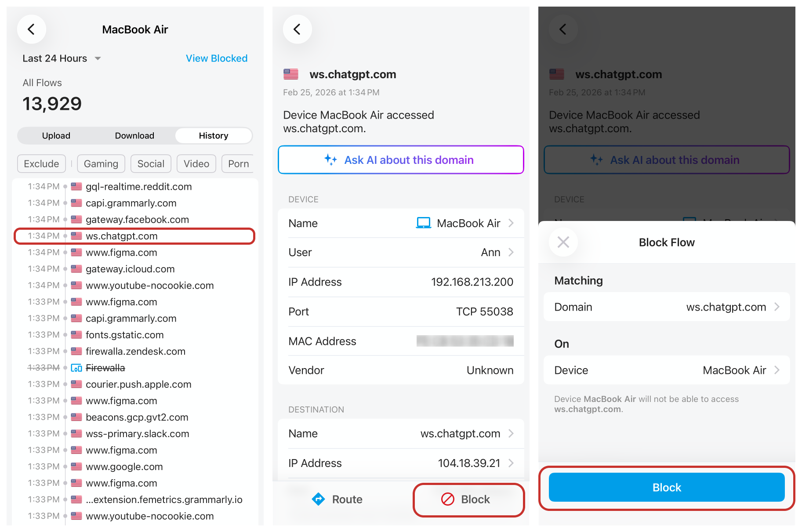Confirm with the blue Block button
The height and width of the screenshot is (532, 802).
coord(666,487)
